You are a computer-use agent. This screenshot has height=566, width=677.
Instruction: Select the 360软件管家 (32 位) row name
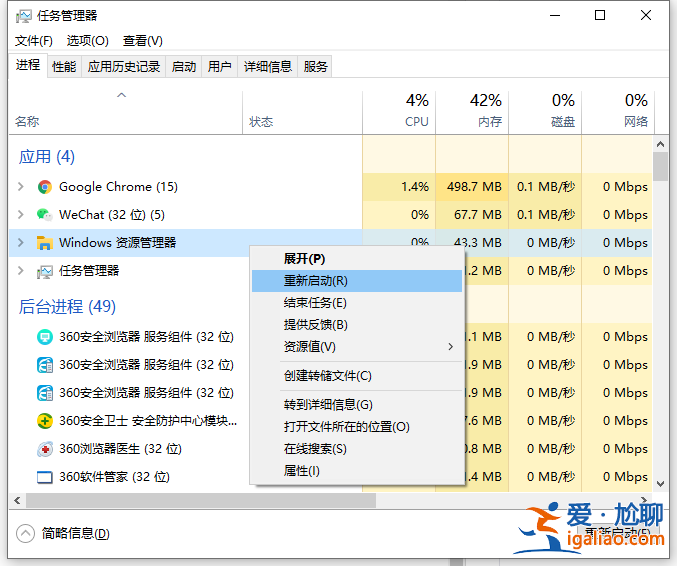click(114, 477)
